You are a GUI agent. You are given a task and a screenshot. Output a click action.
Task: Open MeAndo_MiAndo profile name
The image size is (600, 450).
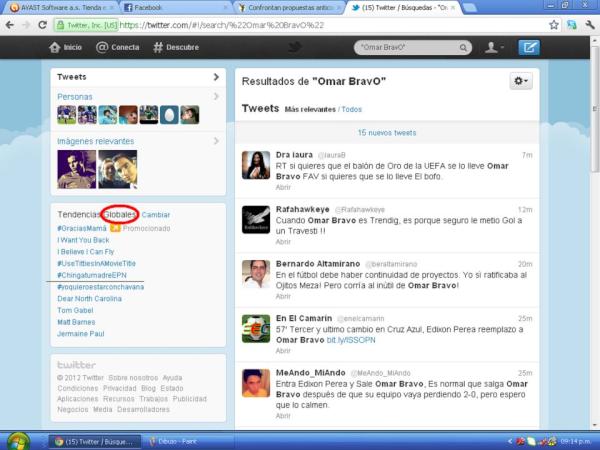click(x=310, y=373)
